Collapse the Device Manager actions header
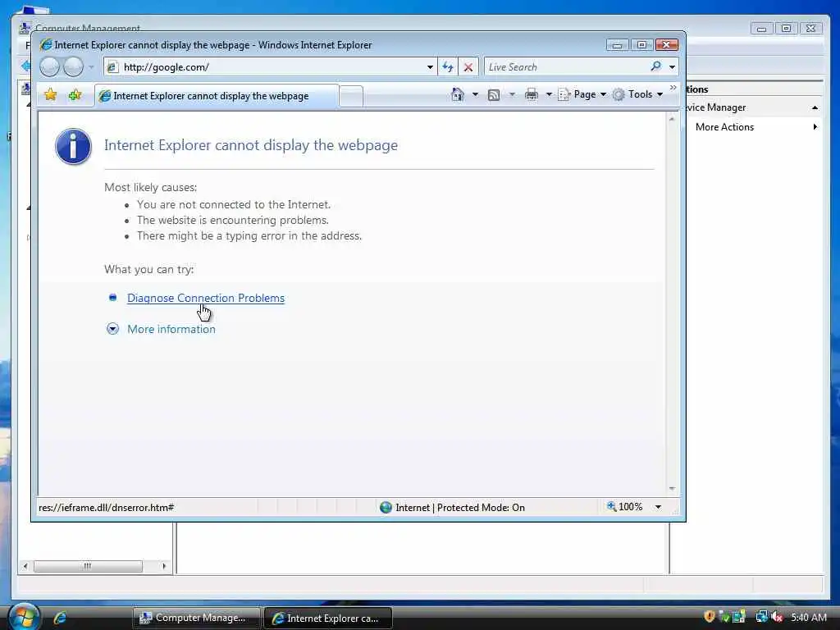Image resolution: width=840 pixels, height=630 pixels. (x=815, y=107)
